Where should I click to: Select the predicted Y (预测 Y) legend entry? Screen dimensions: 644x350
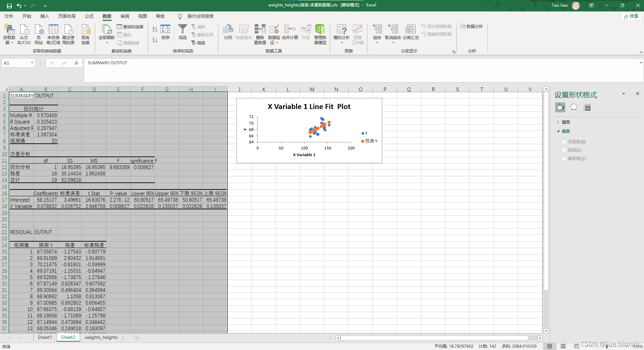point(369,141)
